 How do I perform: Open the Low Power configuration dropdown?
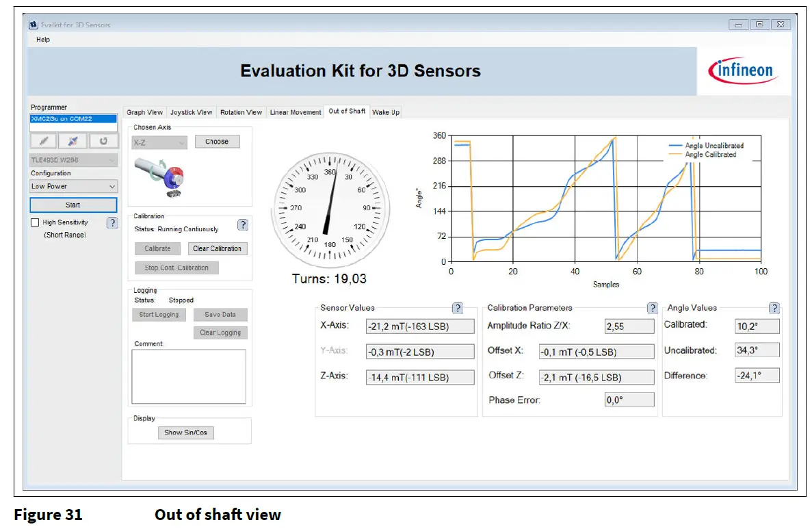[73, 186]
